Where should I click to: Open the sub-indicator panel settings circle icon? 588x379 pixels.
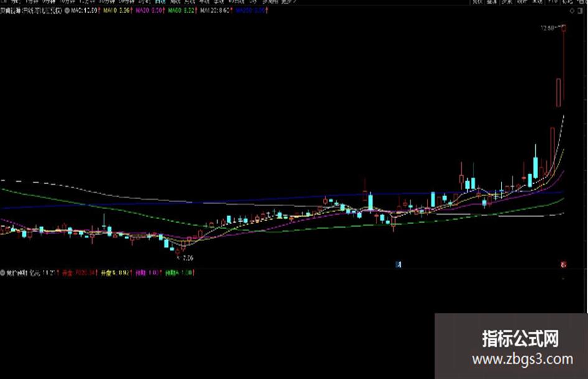coord(2,273)
